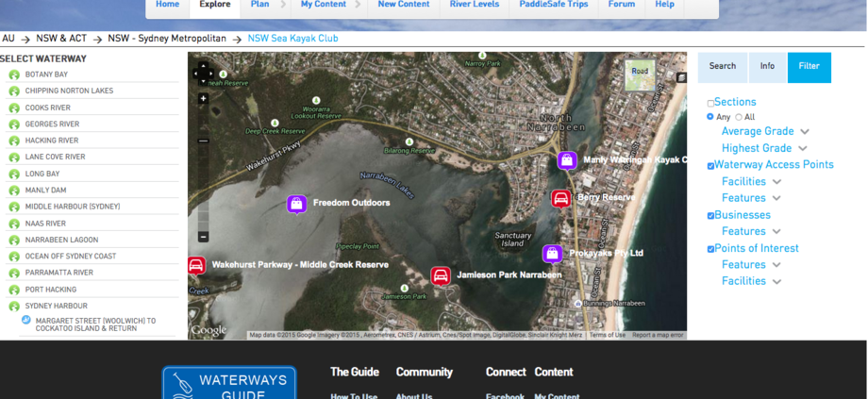Click the Port Hacking waterway icon

coord(14,290)
